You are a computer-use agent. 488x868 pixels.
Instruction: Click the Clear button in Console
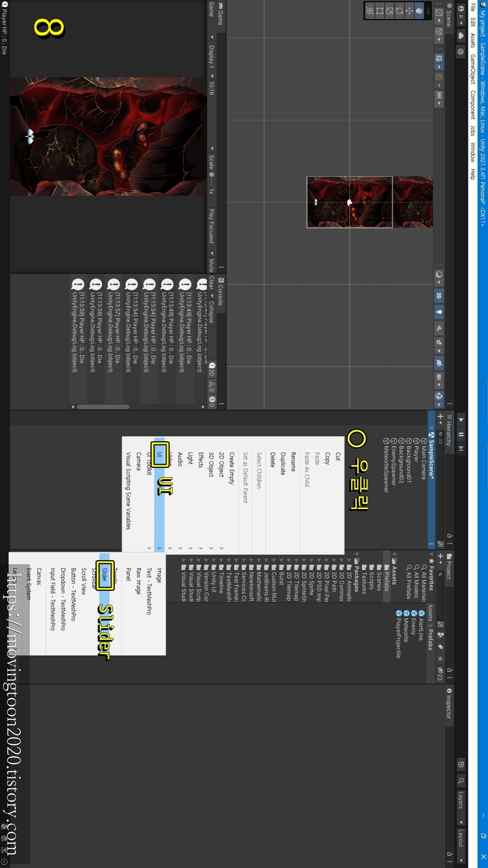(211, 283)
